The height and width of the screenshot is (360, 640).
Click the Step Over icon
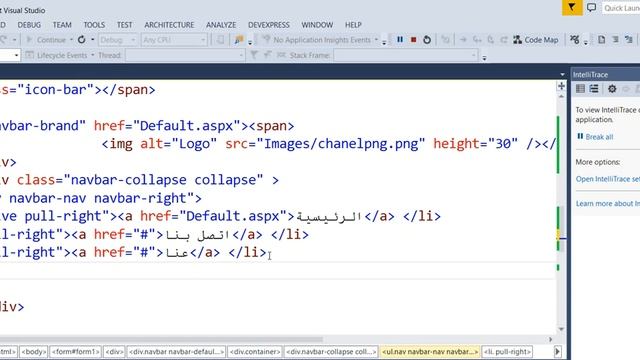(490, 40)
